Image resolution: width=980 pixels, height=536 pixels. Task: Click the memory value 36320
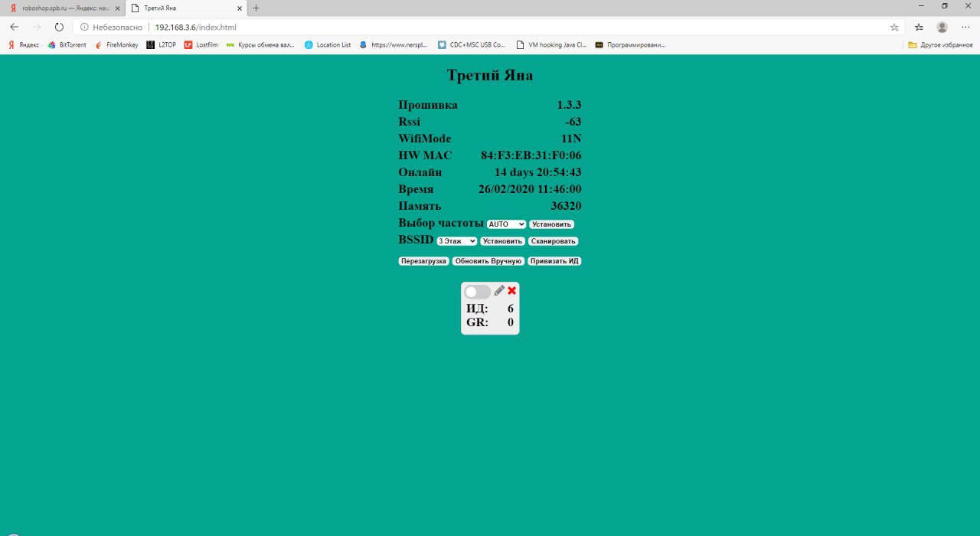point(566,206)
